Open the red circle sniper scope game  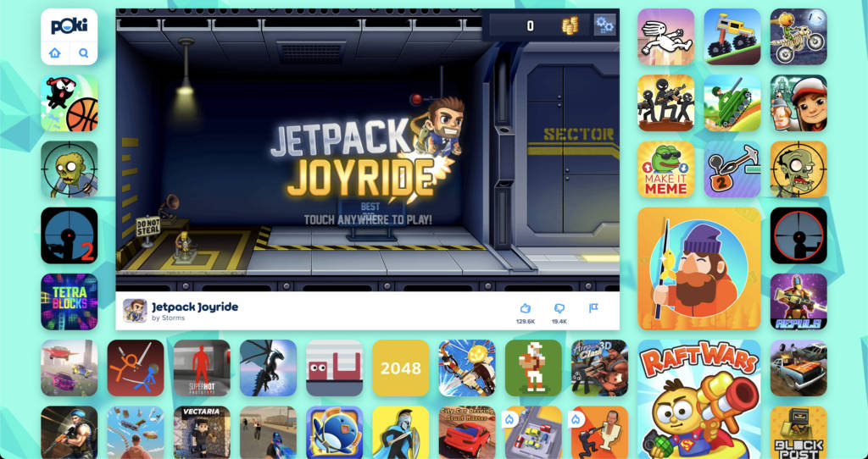point(798,235)
